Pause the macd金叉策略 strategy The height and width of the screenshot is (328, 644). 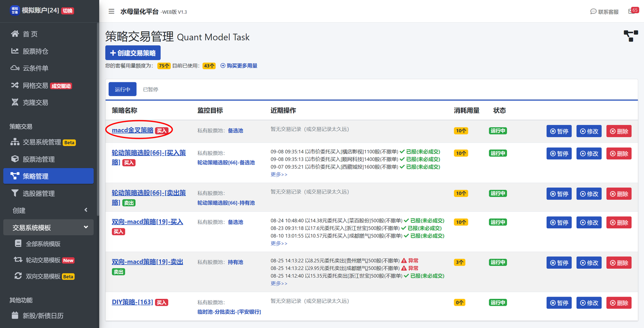pos(559,131)
